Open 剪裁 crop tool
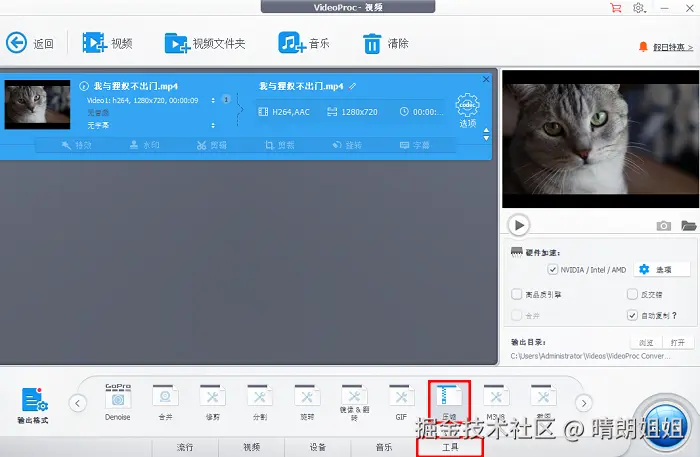 click(x=279, y=145)
